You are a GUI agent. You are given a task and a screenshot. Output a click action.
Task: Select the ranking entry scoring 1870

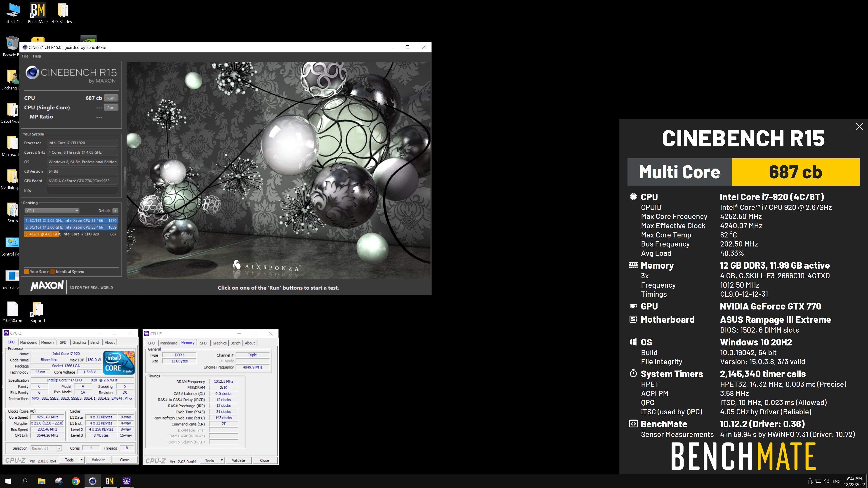(x=71, y=221)
